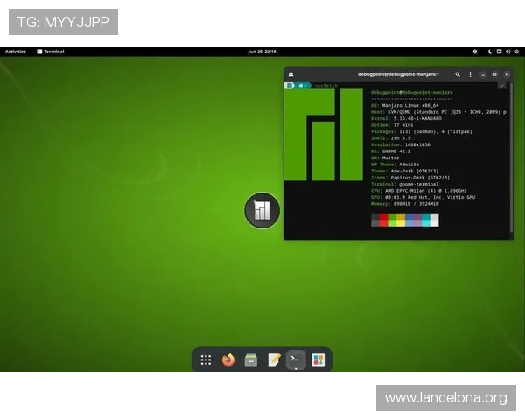Click the Manjaro logo in center of desktop
This screenshot has height=420, width=525.
tap(262, 210)
